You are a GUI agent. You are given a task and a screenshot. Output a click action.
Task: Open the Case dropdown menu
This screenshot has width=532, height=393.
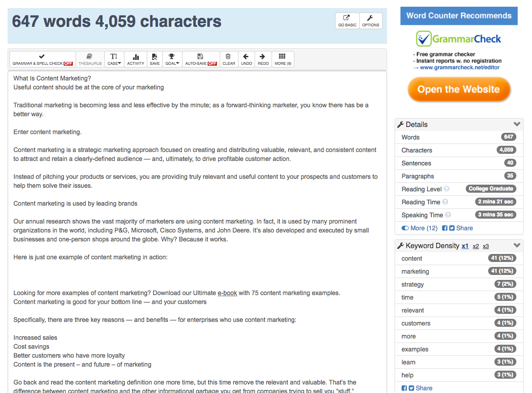[114, 59]
